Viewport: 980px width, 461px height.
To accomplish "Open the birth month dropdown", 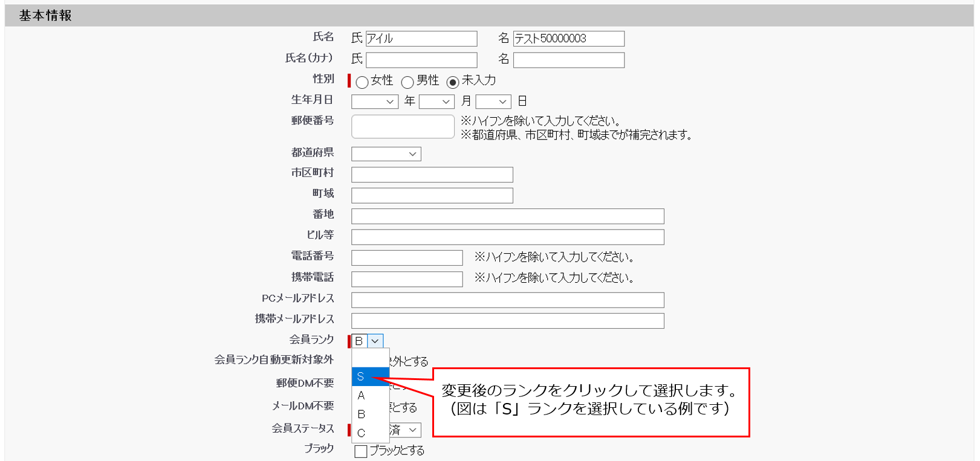I will click(436, 102).
